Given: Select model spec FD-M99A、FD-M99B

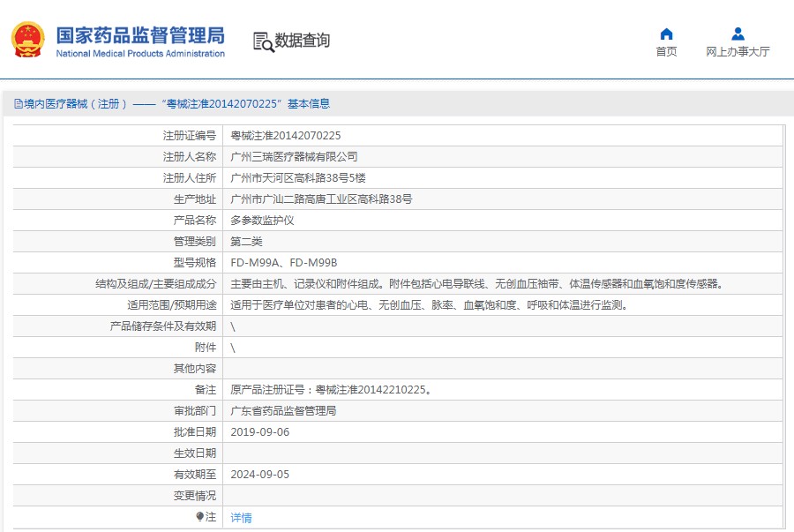Looking at the screenshot, I should (x=283, y=263).
